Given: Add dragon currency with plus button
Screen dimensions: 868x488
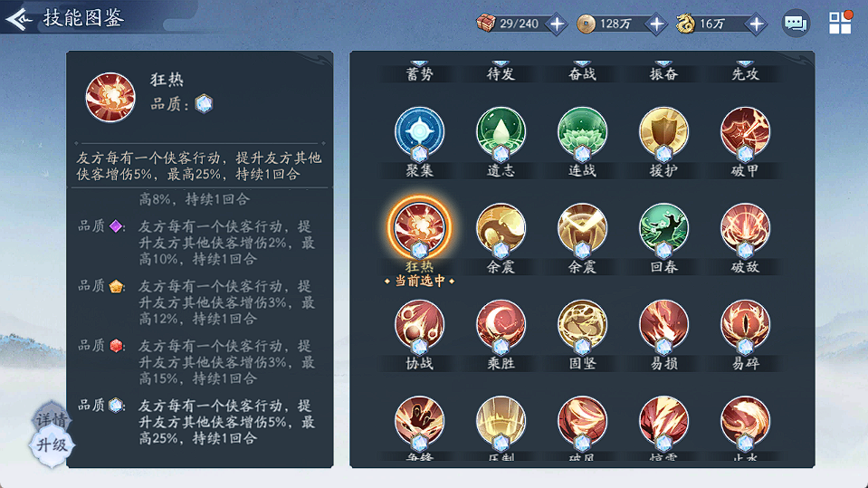Looking at the screenshot, I should (756, 24).
